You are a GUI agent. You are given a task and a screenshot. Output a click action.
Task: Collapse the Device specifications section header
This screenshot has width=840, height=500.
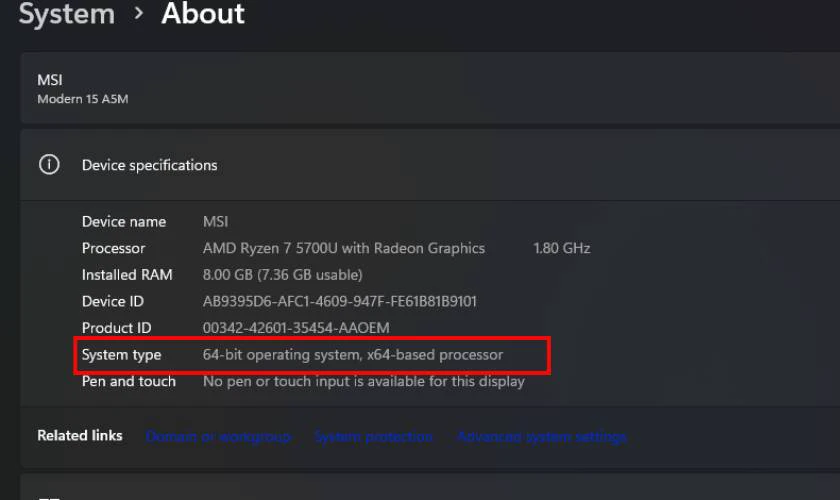coord(430,165)
